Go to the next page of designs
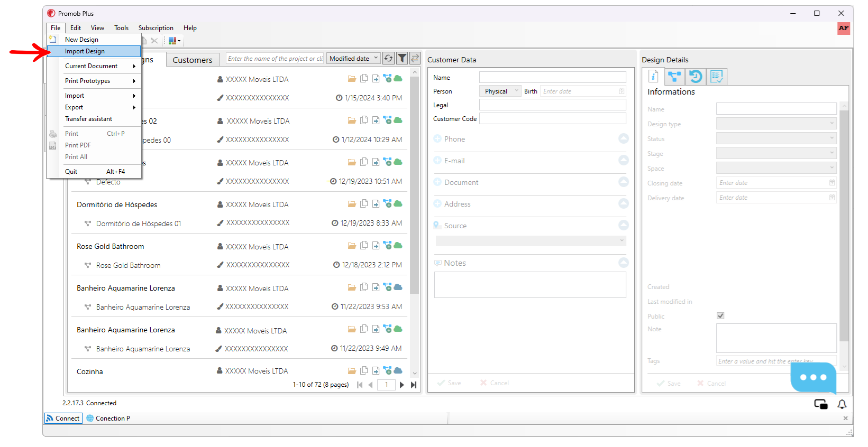The height and width of the screenshot is (447, 868). click(402, 385)
